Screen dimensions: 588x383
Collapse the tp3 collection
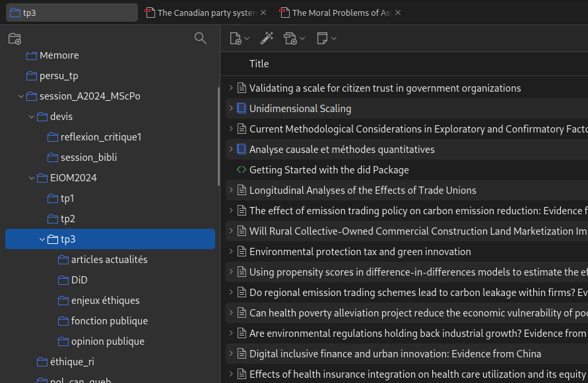tap(42, 239)
